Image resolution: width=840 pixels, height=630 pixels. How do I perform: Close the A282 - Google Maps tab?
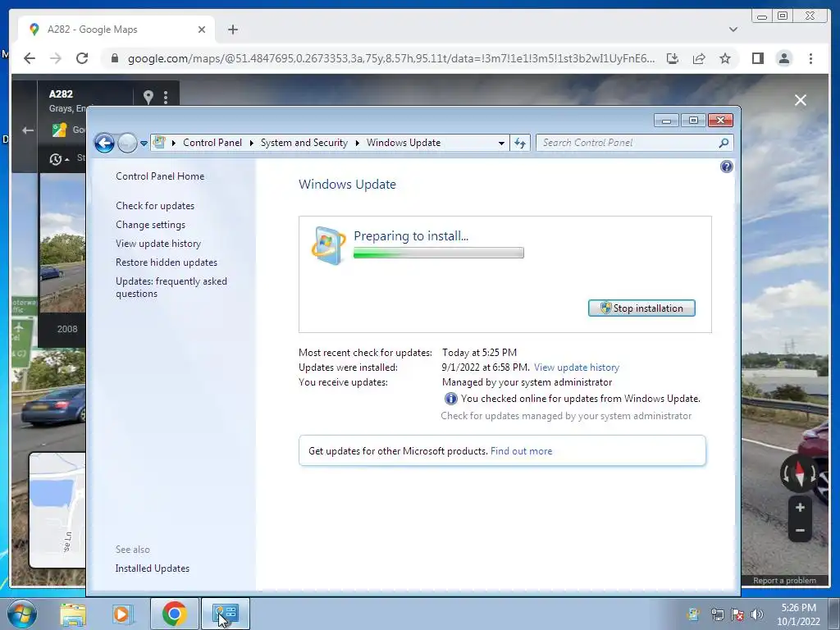click(x=202, y=30)
